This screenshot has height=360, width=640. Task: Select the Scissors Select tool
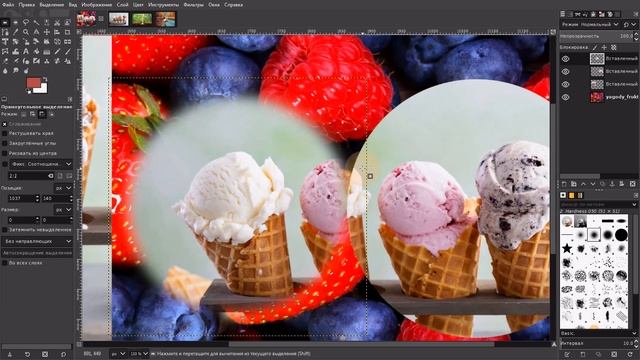click(x=57, y=22)
